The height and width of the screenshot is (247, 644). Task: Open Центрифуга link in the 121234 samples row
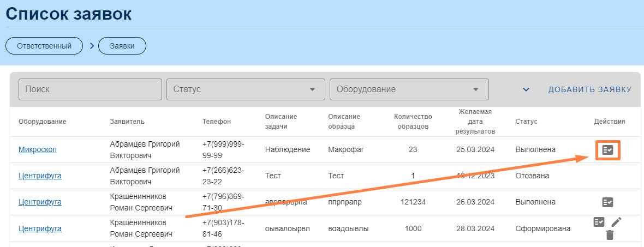tap(40, 202)
